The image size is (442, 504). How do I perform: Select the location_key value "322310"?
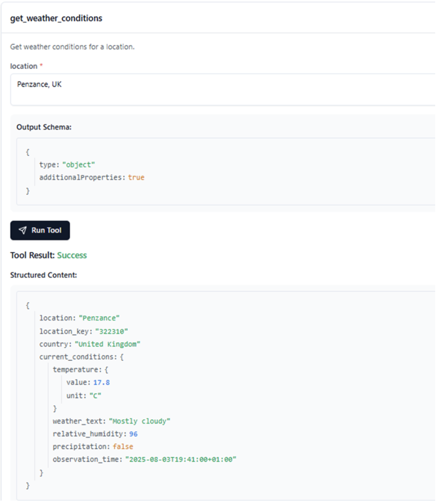[x=111, y=331]
